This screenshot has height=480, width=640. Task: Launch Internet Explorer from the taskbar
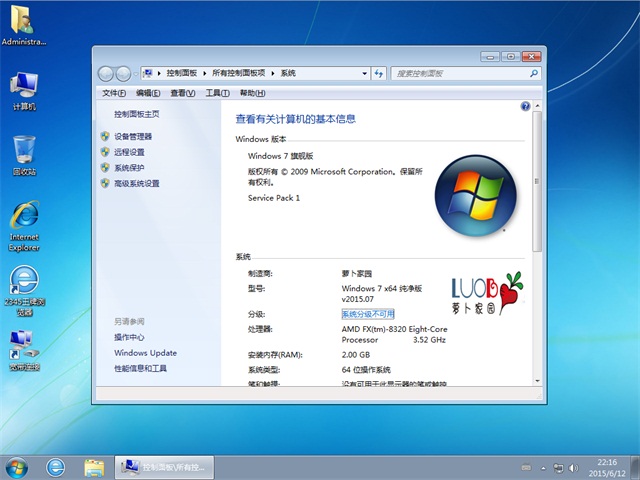pyautogui.click(x=55, y=466)
